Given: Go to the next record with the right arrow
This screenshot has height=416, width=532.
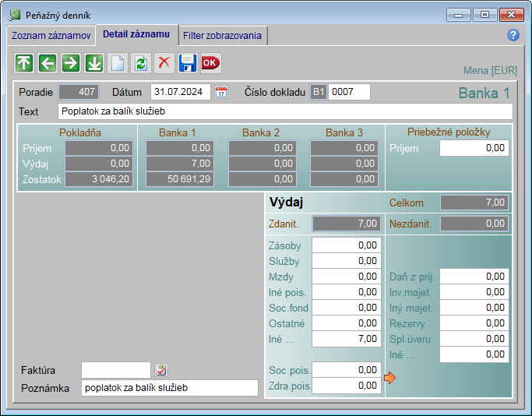Looking at the screenshot, I should click(71, 63).
